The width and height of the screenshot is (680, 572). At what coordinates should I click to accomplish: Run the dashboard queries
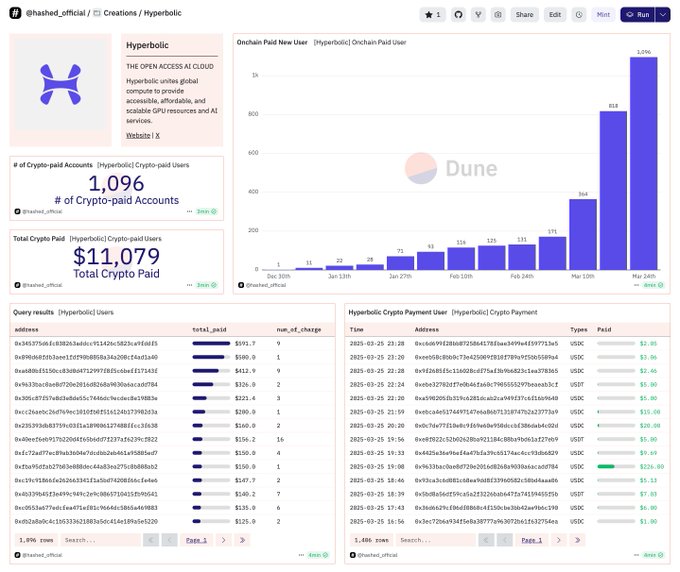[638, 15]
